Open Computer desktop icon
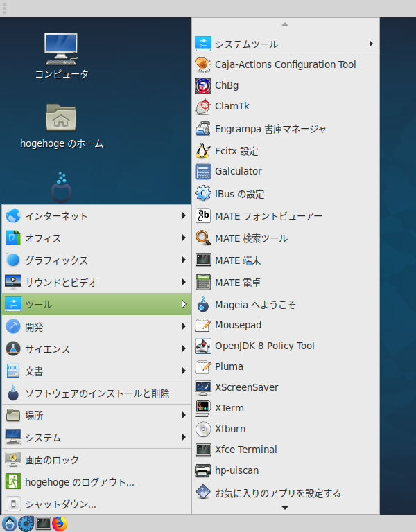 click(61, 49)
